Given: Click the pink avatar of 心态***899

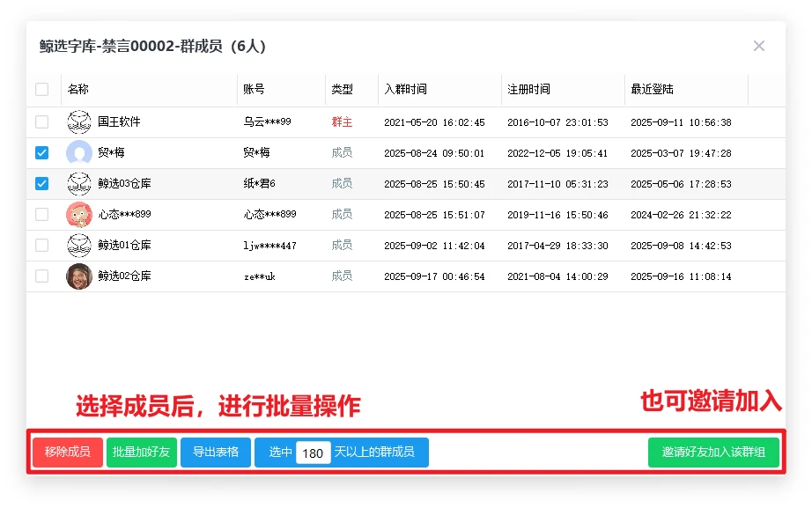Looking at the screenshot, I should pyautogui.click(x=79, y=215).
